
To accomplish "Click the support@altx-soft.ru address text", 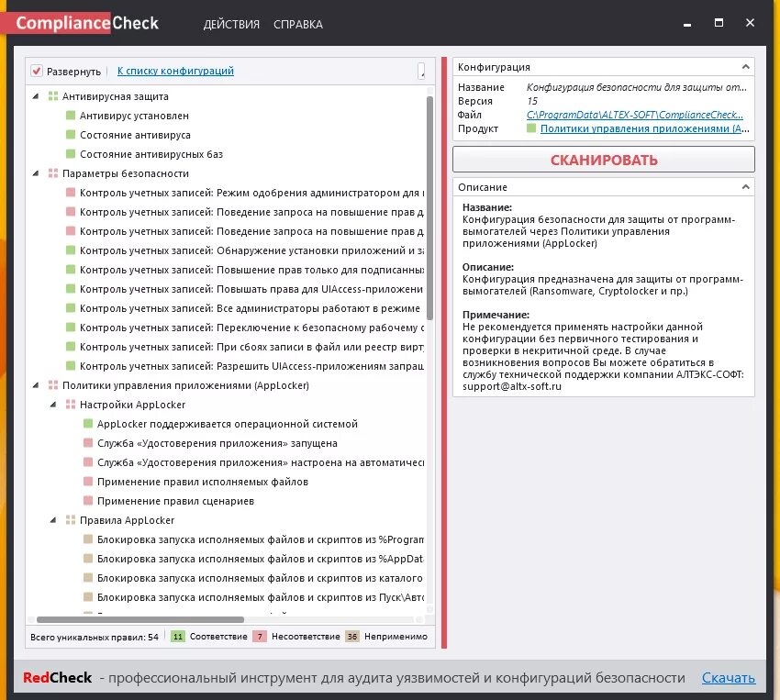I will pos(512,386).
